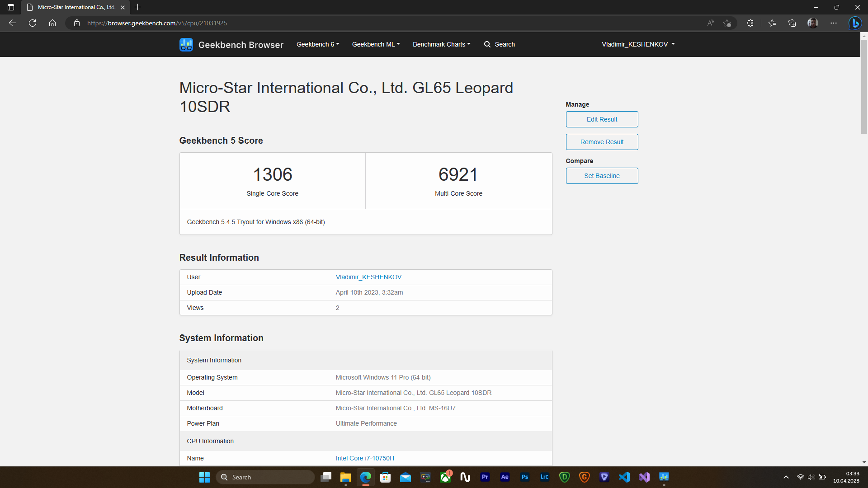This screenshot has width=868, height=488.
Task: Click Geekbench 5.4.5 Tryout version text
Action: pos(256,222)
